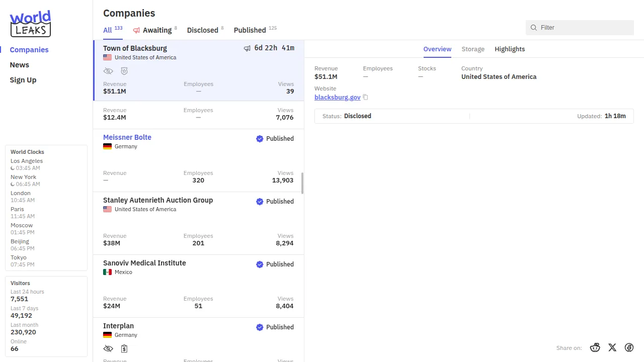
Task: Copy the blacksburg.gov website address
Action: (366, 98)
